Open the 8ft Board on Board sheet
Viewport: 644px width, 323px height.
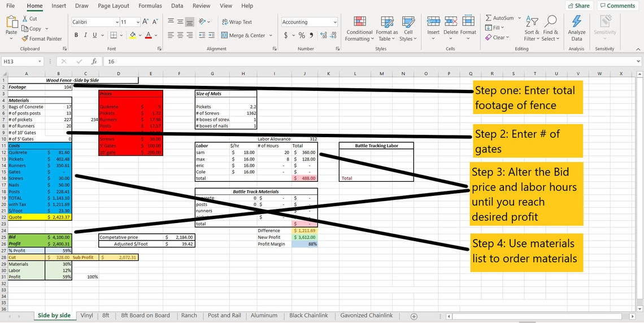pyautogui.click(x=145, y=316)
